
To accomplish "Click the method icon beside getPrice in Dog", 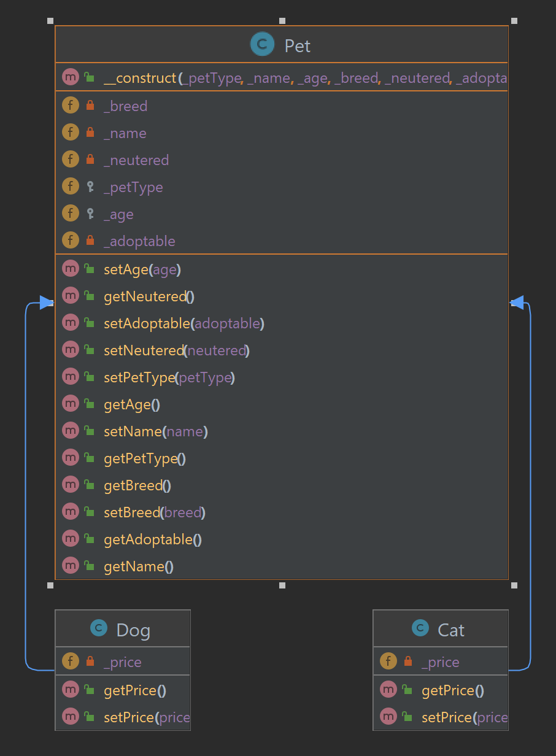I will 71,690.
